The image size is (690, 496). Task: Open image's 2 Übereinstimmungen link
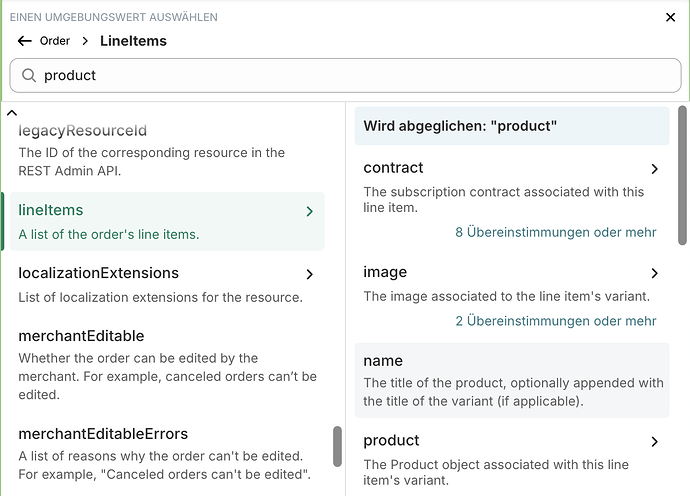point(556,321)
